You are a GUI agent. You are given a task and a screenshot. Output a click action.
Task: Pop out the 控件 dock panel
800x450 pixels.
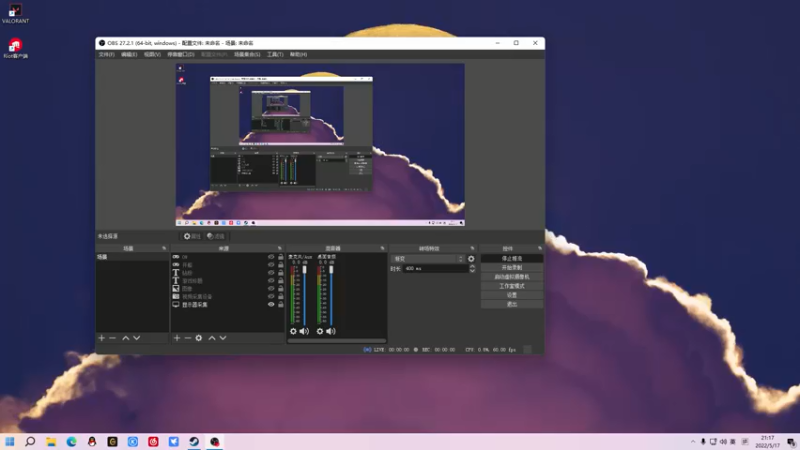(540, 248)
